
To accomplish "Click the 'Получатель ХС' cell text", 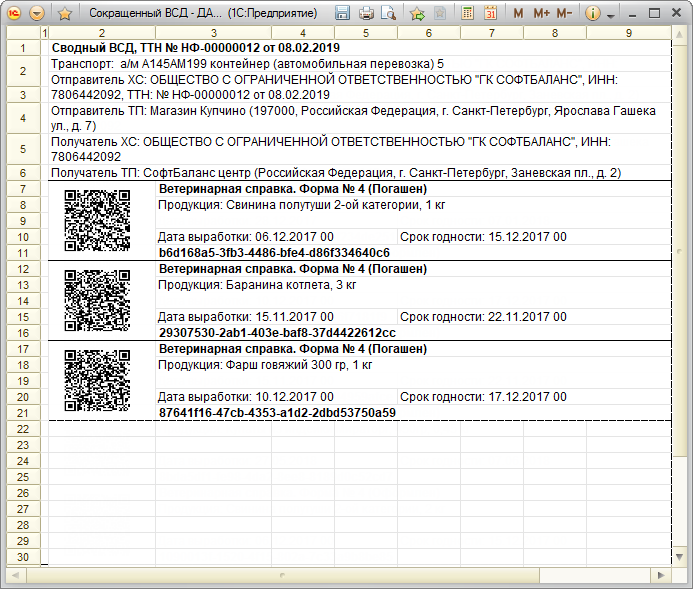I will tap(331, 149).
